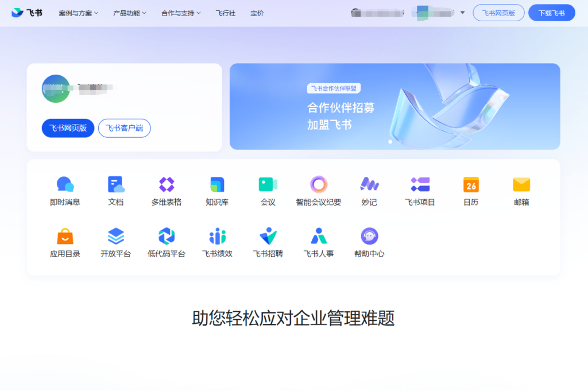Select the 妙记 (Minutes) icon

[369, 184]
